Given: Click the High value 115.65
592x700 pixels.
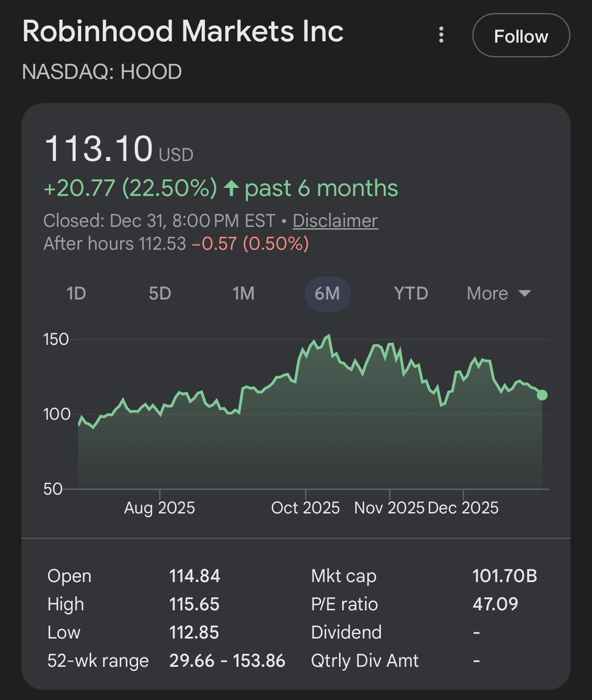Looking at the screenshot, I should coord(194,604).
